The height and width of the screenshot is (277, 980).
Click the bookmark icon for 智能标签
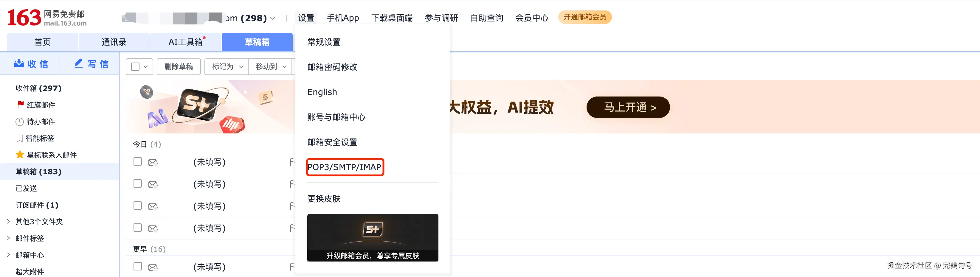(x=19, y=138)
